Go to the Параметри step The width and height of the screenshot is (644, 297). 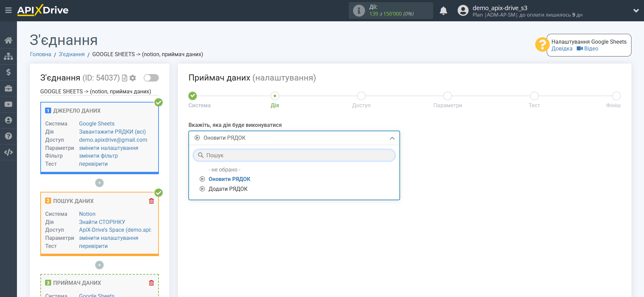pyautogui.click(x=448, y=96)
